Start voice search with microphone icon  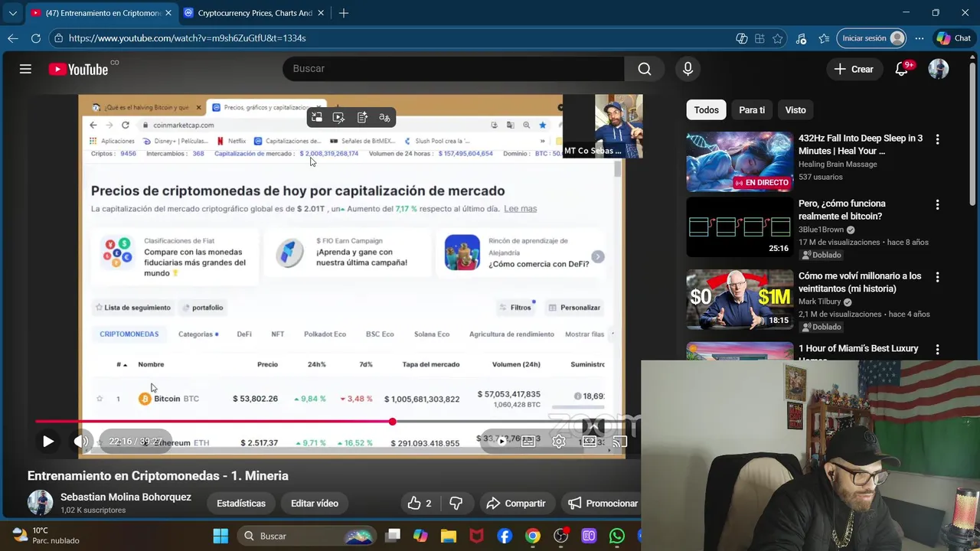point(688,69)
